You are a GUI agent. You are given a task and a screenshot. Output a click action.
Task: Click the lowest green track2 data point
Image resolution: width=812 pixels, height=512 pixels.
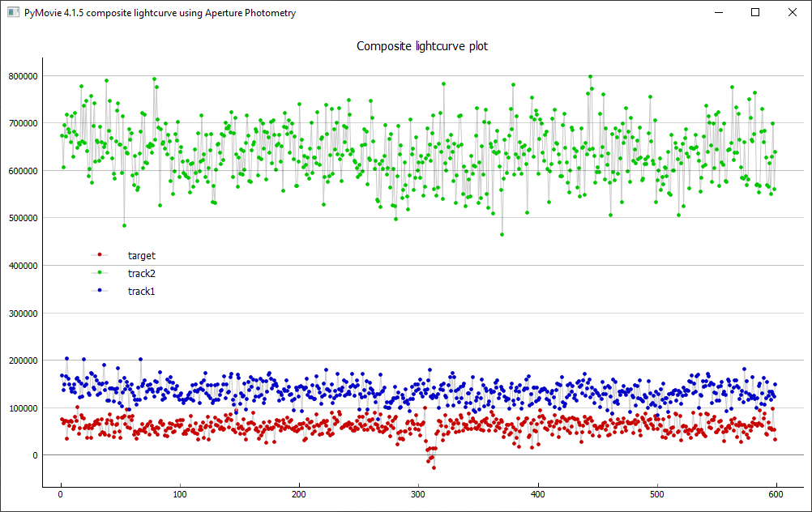click(x=502, y=234)
